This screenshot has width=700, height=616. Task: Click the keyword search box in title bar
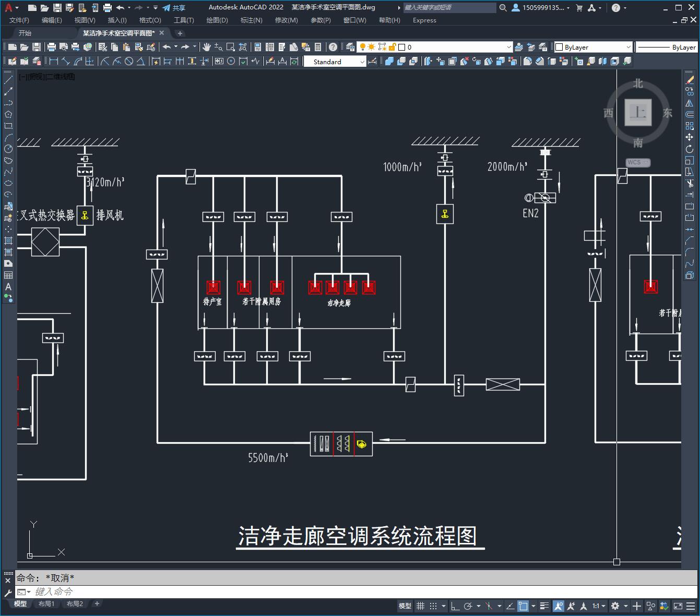(x=449, y=7)
